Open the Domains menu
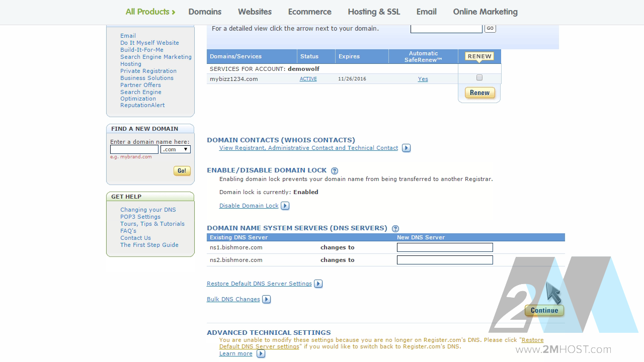 205,12
